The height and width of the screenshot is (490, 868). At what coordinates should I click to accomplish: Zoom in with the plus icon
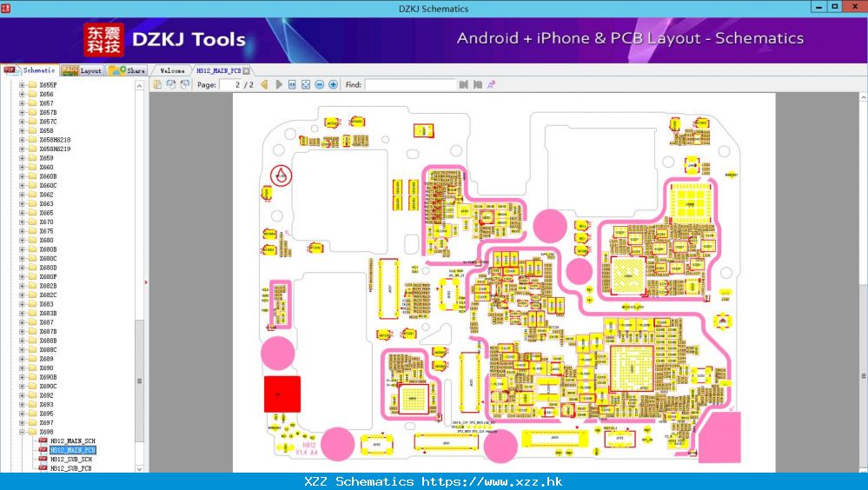click(x=334, y=84)
